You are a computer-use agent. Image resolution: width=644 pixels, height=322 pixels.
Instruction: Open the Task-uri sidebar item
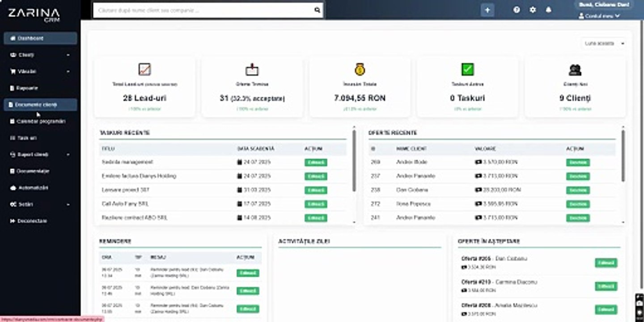[x=40, y=138]
